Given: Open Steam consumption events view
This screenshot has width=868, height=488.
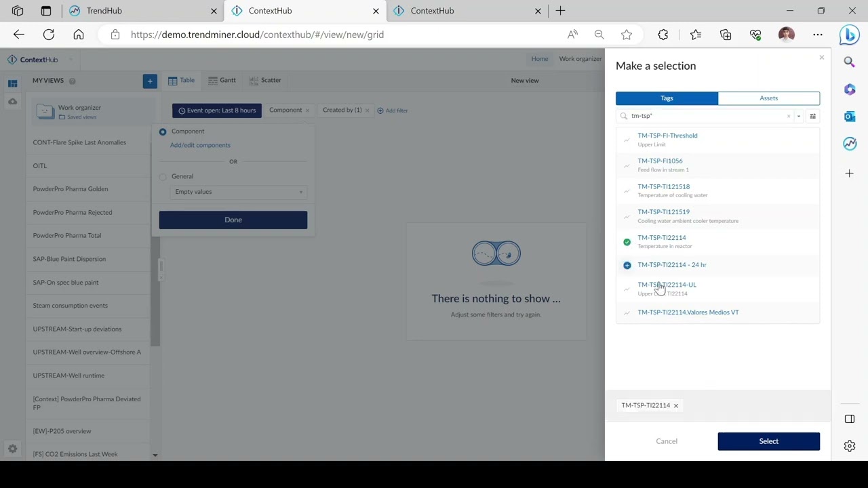Looking at the screenshot, I should point(71,306).
